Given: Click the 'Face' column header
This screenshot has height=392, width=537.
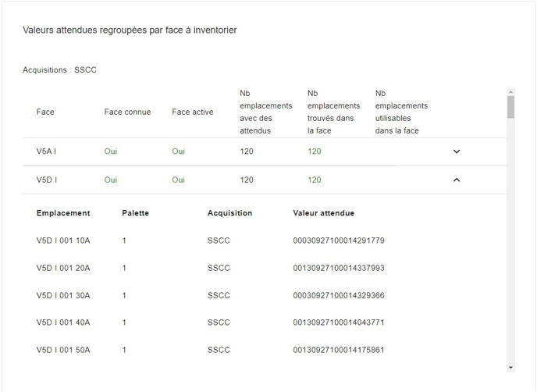Looking at the screenshot, I should (45, 112).
